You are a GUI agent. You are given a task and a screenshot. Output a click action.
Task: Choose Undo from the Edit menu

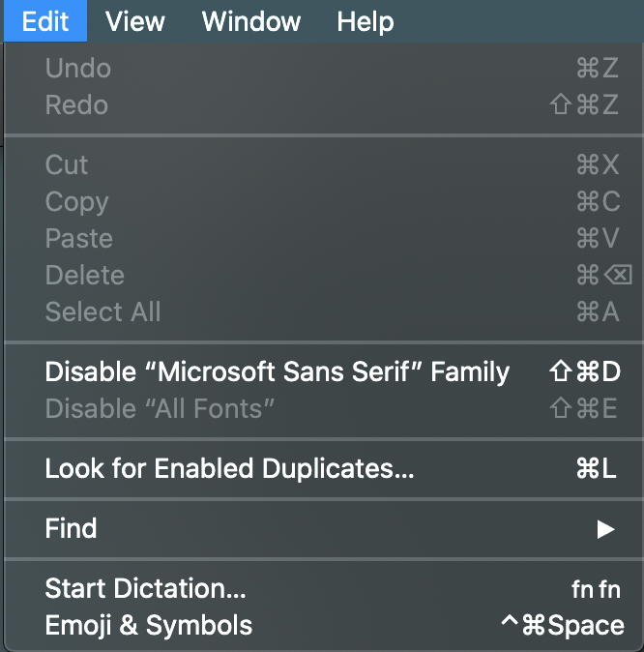pyautogui.click(x=324, y=68)
